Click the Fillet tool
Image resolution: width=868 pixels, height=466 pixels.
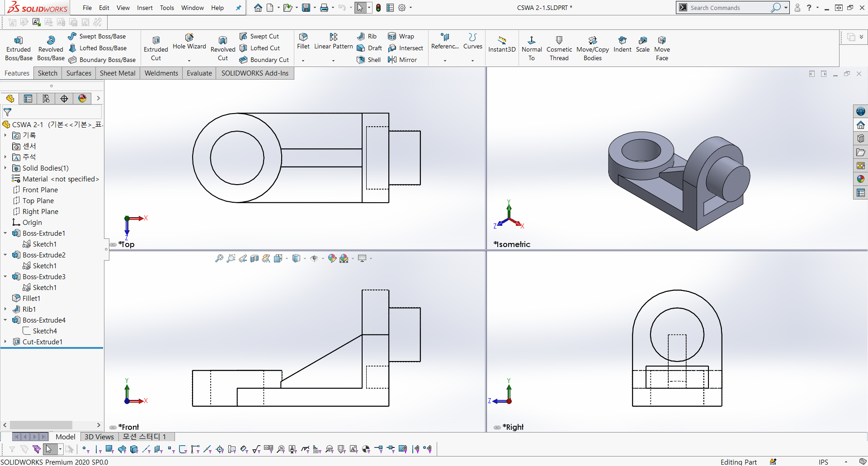coord(303,41)
